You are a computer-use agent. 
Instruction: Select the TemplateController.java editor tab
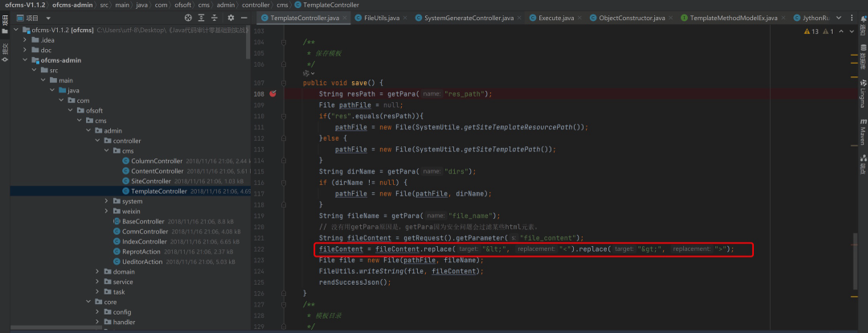[x=305, y=18]
